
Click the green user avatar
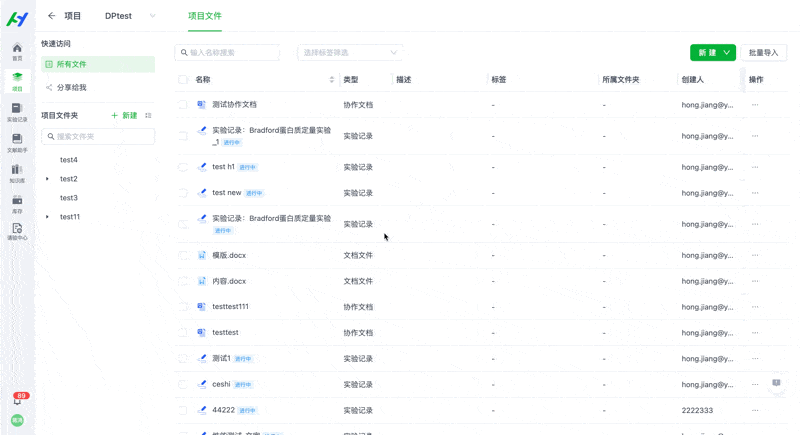(17, 420)
